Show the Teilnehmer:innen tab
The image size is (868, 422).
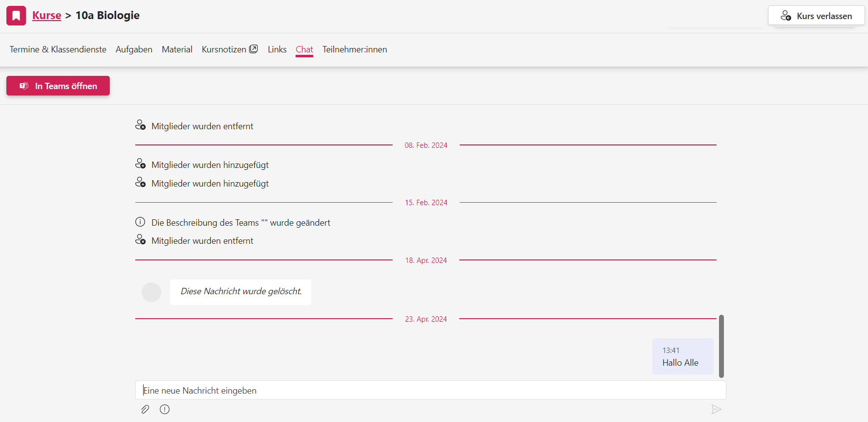pos(354,49)
